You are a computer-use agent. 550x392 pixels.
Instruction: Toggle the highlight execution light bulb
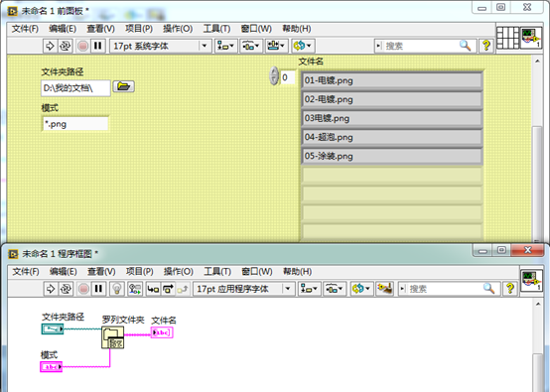[117, 289]
